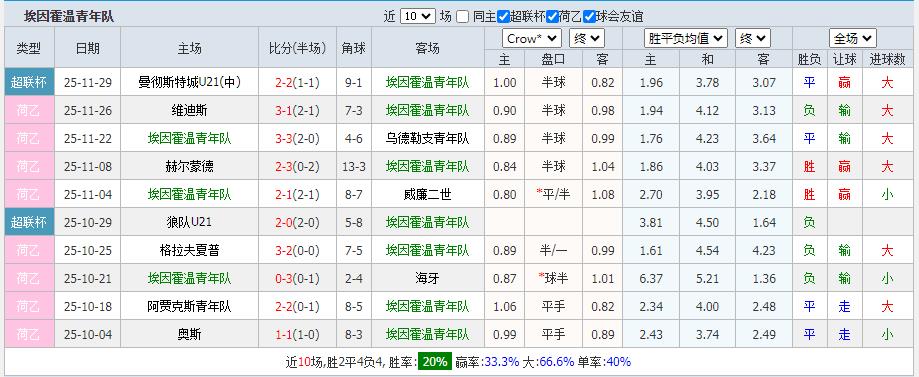
Task: Click home team 阿贾克斯青年队
Action: pyautogui.click(x=189, y=306)
